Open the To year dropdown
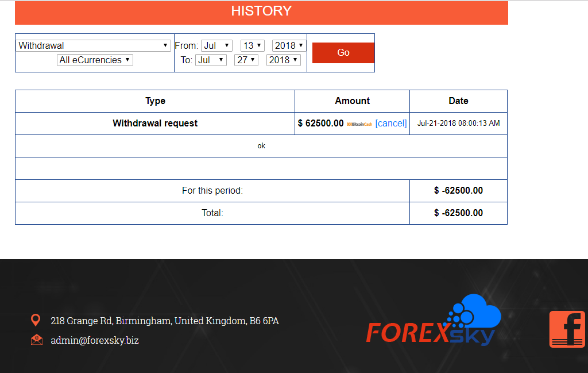Screen dimensions: 588x373 point(283,60)
